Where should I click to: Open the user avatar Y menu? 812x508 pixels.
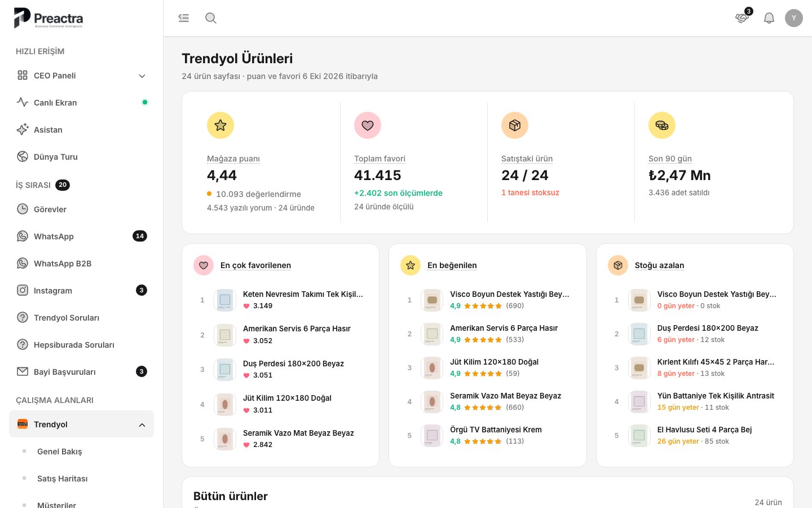(x=794, y=18)
